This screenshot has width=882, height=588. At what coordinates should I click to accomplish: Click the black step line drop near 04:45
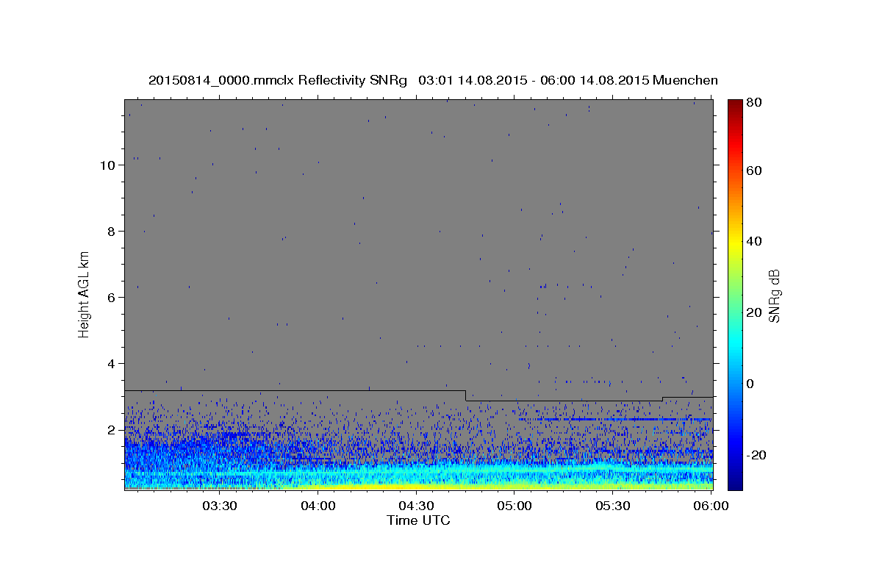[465, 395]
